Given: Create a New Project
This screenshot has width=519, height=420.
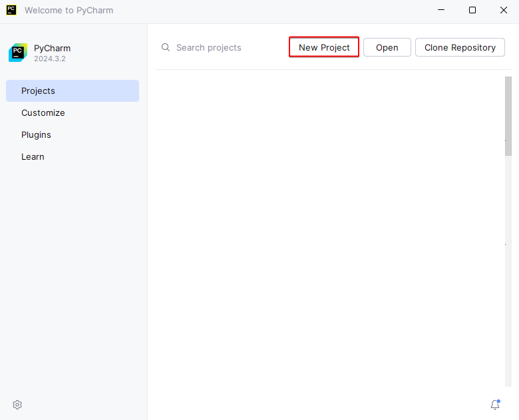Looking at the screenshot, I should [324, 47].
